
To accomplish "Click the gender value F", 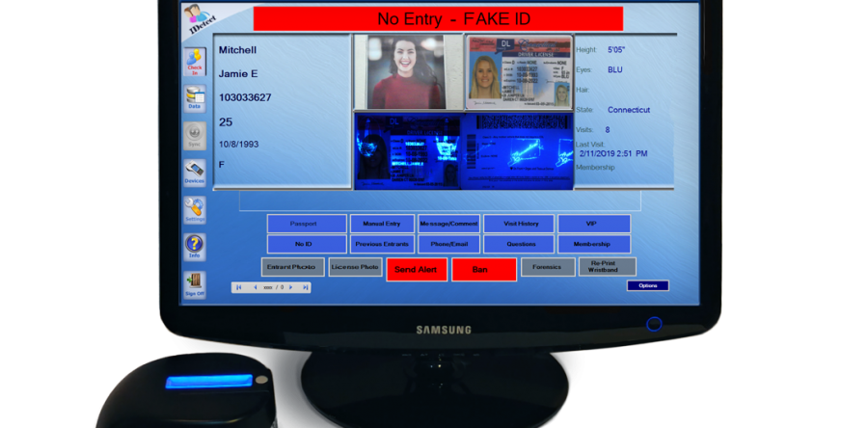I will pos(222,164).
